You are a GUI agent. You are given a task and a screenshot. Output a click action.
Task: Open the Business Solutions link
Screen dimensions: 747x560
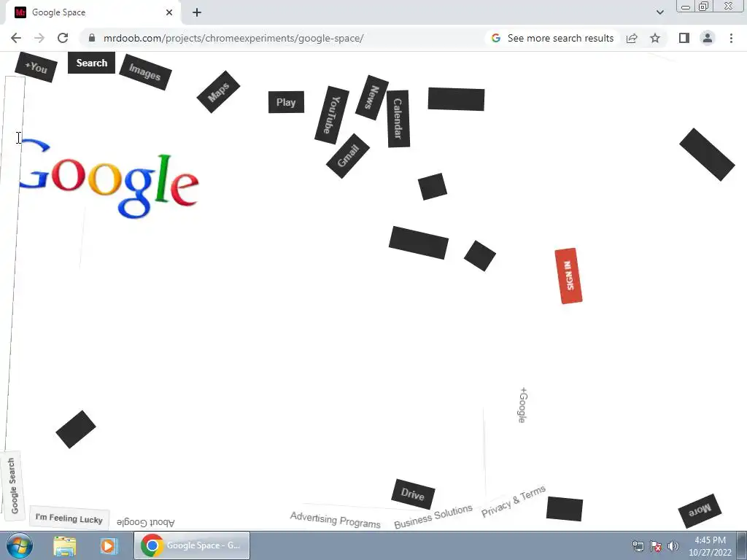[x=433, y=517]
